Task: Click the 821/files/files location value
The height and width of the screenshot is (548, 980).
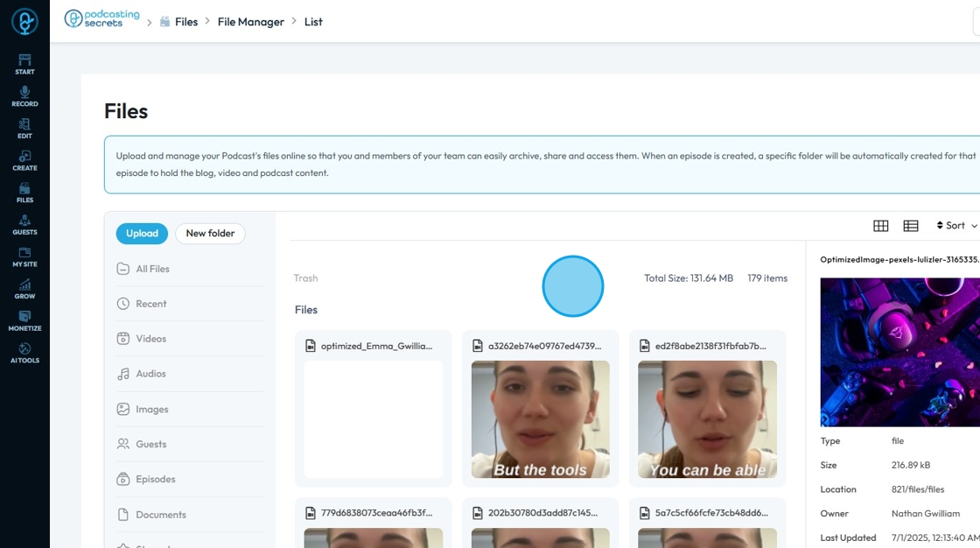Action: (918, 489)
